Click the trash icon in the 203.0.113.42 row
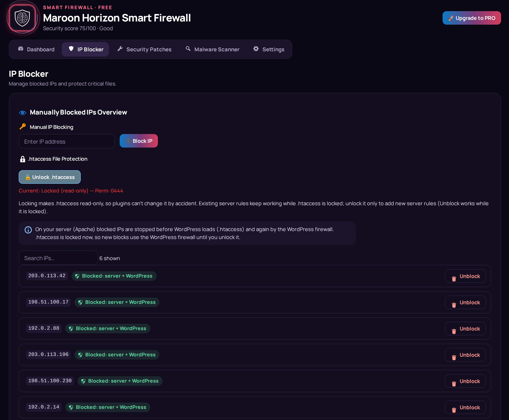Viewport: 509px width, 420px height. coord(454,279)
